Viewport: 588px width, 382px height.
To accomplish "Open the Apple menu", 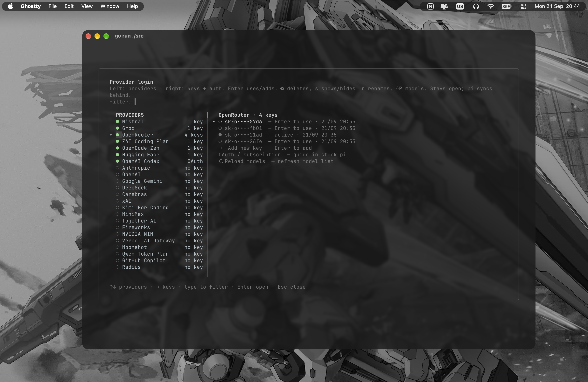I will (x=10, y=6).
